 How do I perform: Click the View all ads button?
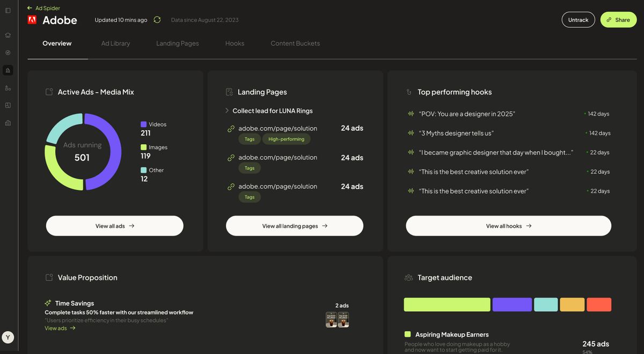(115, 226)
